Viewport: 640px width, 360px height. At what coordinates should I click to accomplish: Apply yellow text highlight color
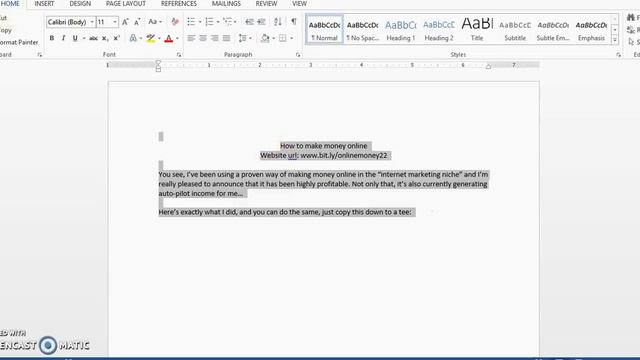click(151, 38)
